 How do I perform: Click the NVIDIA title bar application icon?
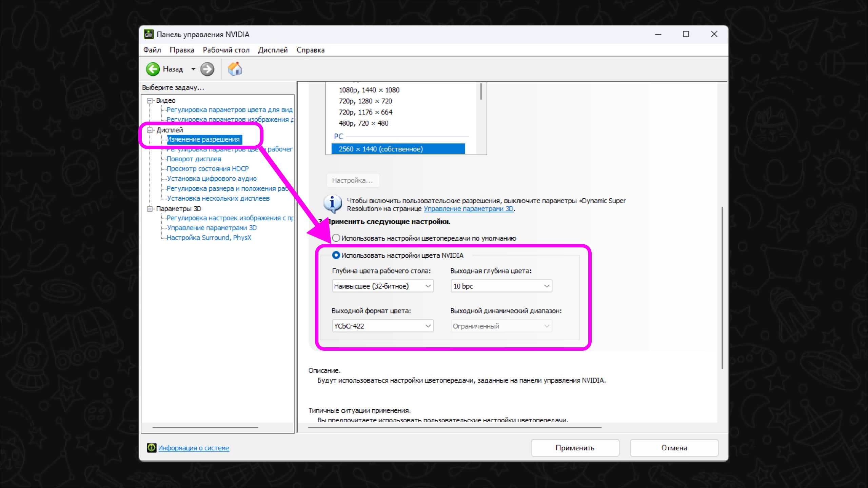point(149,34)
